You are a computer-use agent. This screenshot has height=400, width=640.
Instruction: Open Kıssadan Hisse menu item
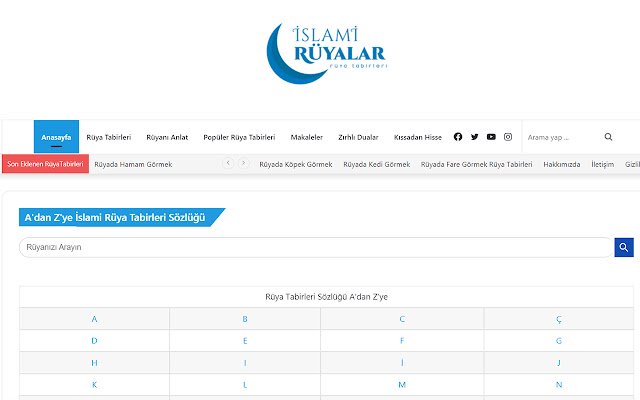418,137
